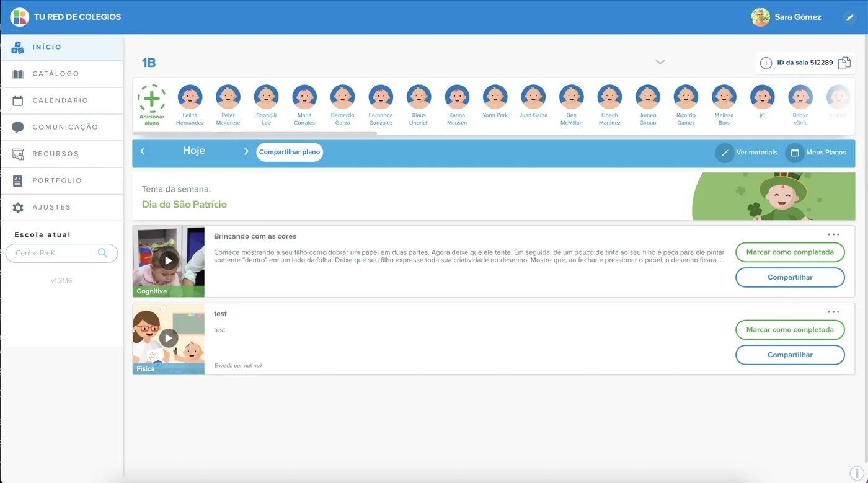Copy the room ID 512289
The height and width of the screenshot is (483, 868).
click(844, 63)
